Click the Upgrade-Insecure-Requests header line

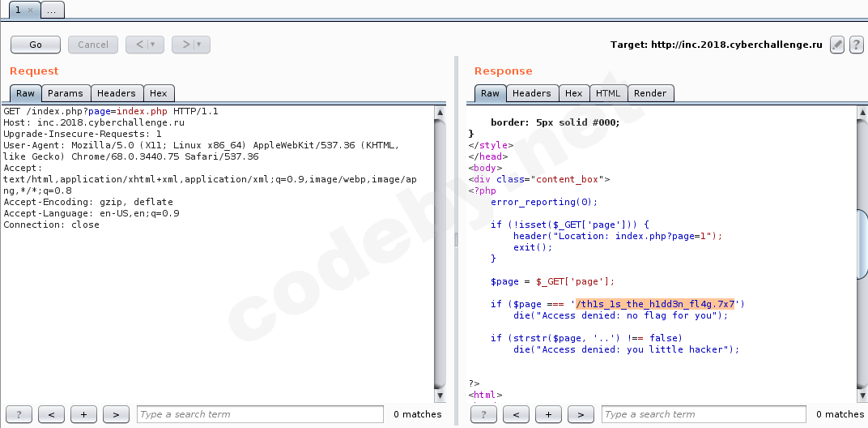pos(83,135)
